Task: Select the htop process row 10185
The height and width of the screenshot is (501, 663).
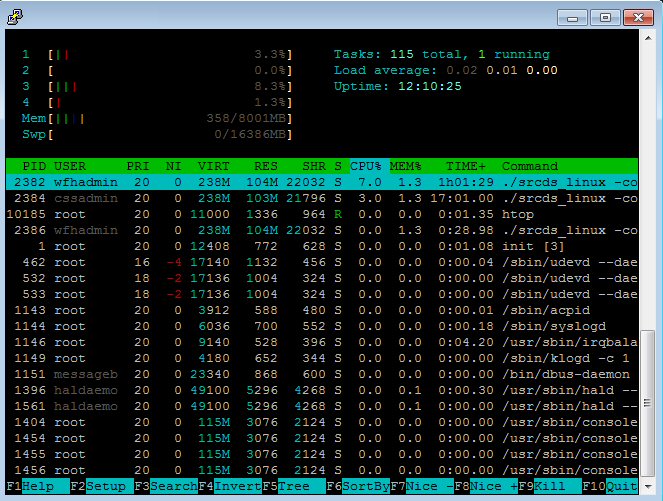Action: [x=322, y=214]
